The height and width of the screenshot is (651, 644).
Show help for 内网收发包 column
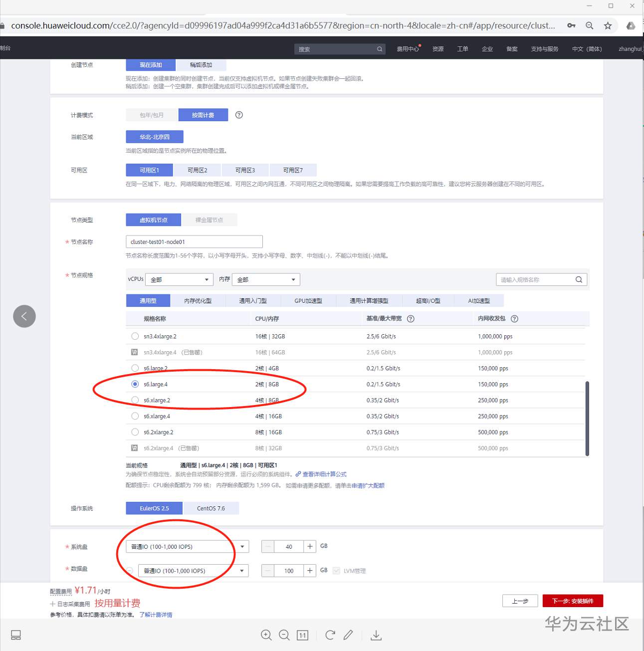tap(514, 319)
